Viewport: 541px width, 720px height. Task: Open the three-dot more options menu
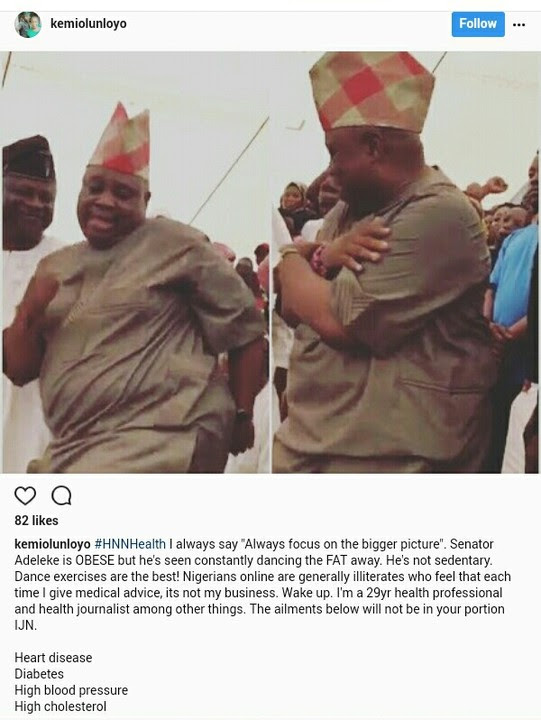(519, 25)
